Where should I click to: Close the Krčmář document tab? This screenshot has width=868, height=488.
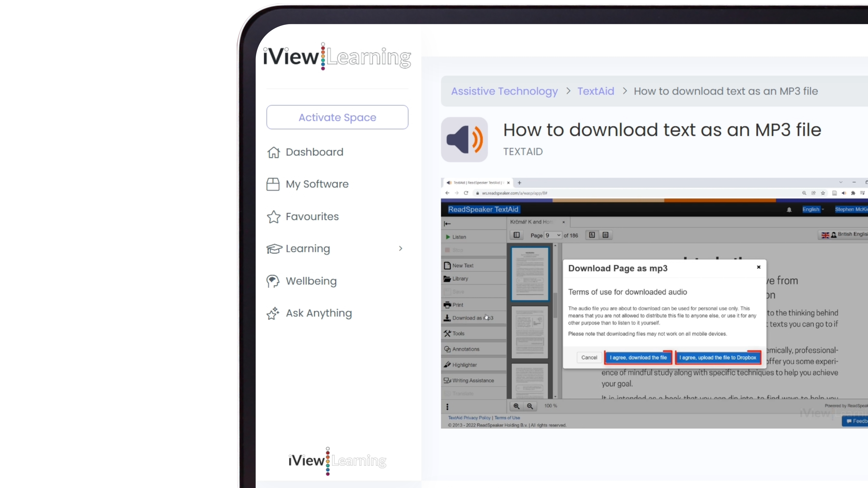563,222
